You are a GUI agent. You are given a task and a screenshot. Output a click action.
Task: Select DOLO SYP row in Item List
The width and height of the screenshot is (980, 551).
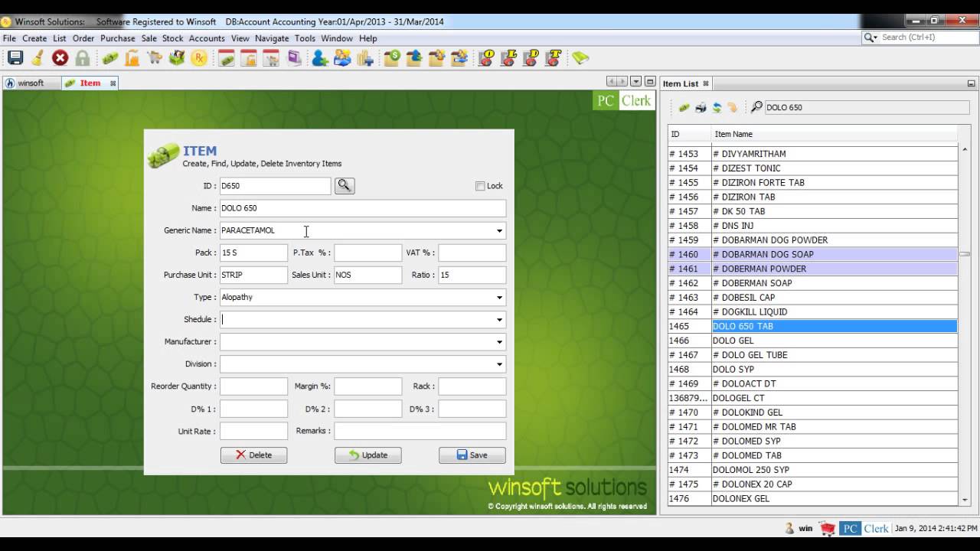[812, 369]
